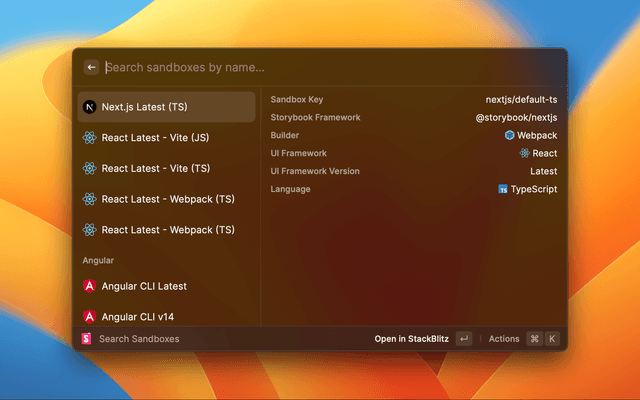
Task: Click the Next.js logo icon
Action: tap(89, 107)
